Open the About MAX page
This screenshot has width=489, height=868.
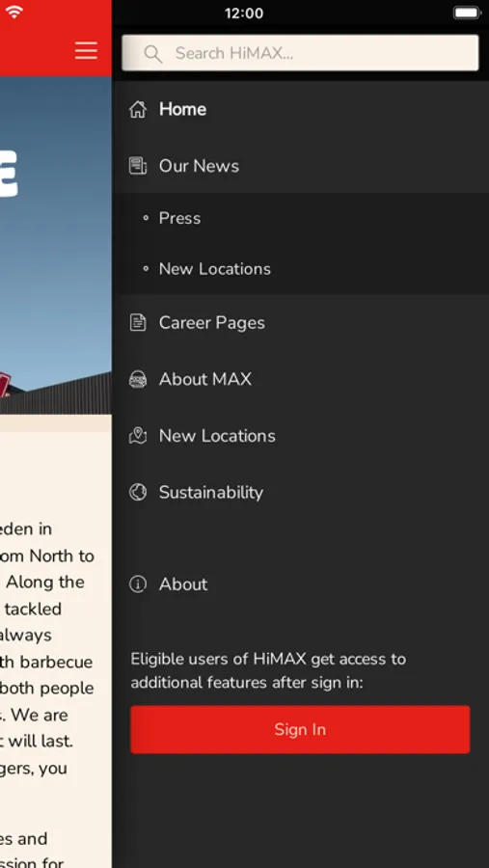205,379
